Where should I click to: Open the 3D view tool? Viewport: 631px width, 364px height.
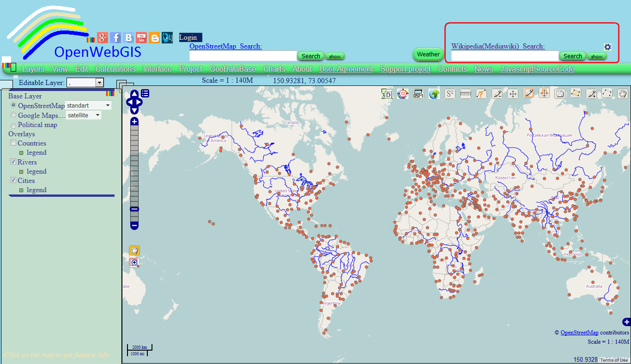pyautogui.click(x=387, y=94)
